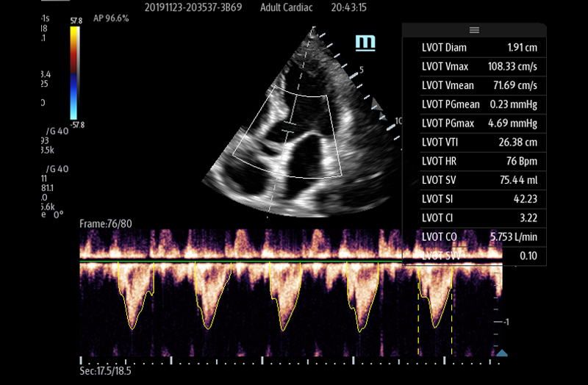Click the Adult Cardiac preset label
The width and height of the screenshot is (588, 385).
[290, 8]
